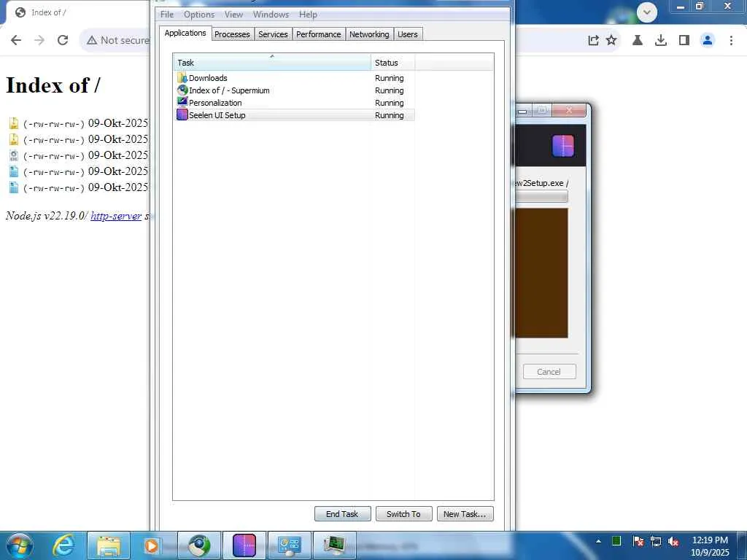The width and height of the screenshot is (747, 560).
Task: Open the browser profile avatar
Action: [708, 41]
